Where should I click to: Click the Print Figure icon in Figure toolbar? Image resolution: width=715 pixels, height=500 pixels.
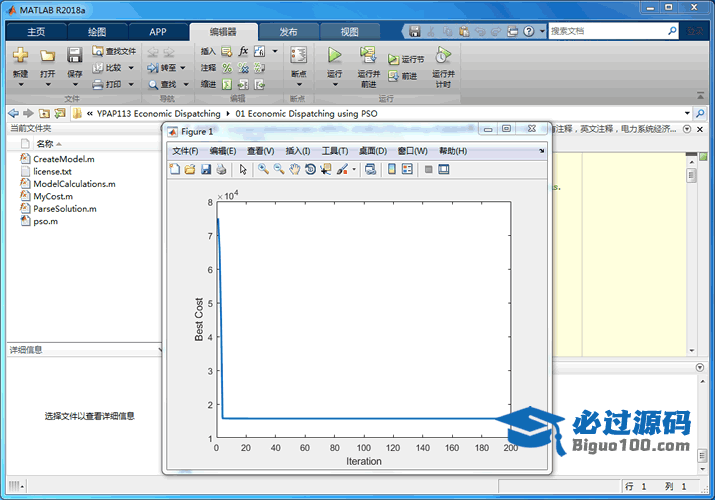221,169
